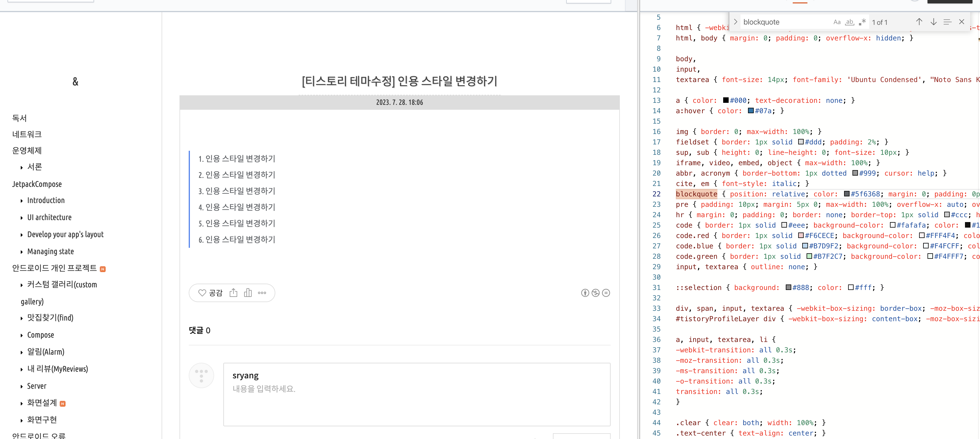Close the find widget
This screenshot has height=439, width=980.
pos(961,22)
